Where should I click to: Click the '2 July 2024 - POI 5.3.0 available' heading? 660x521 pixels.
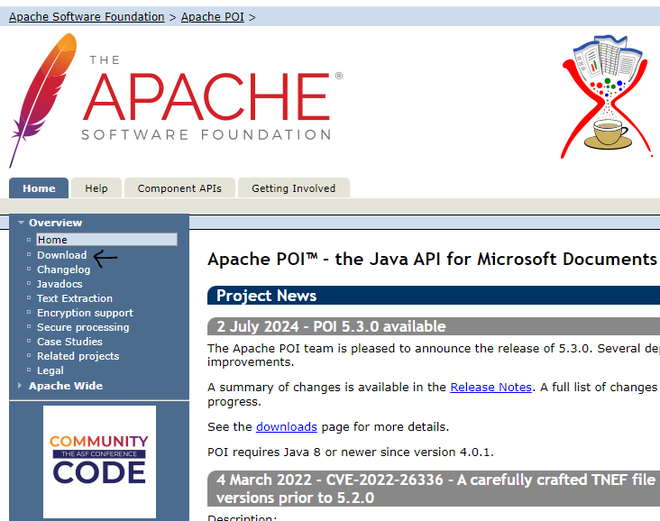click(434, 327)
